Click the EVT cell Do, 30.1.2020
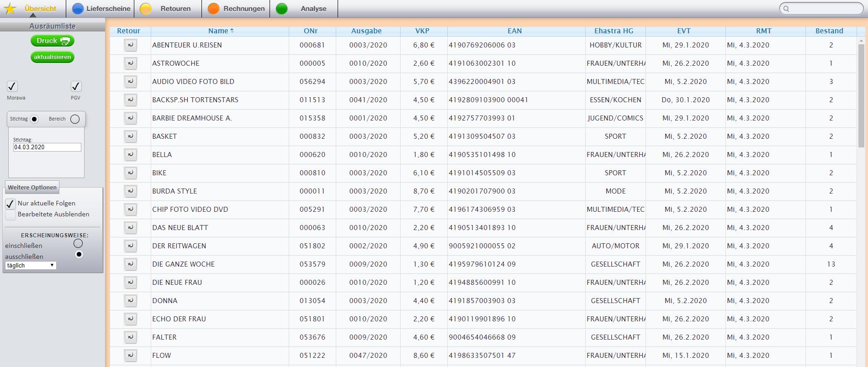 685,100
